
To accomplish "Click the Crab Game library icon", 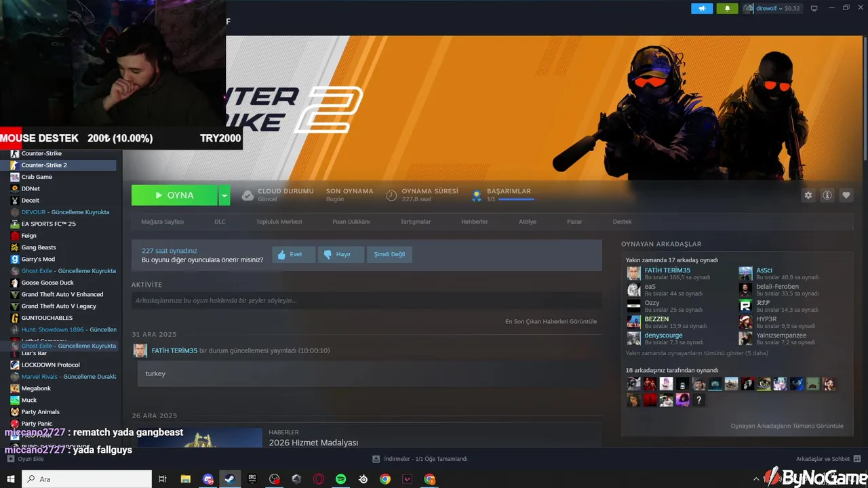I will pos(15,177).
